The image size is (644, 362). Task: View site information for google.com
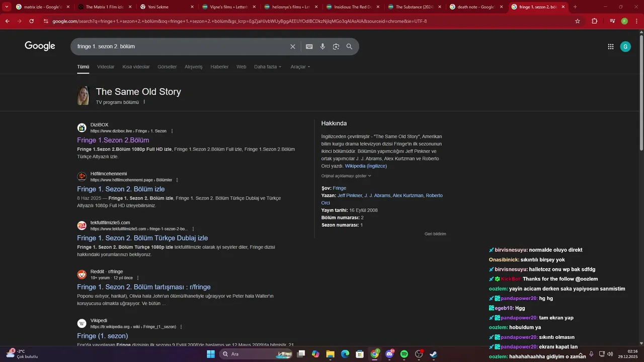click(x=46, y=21)
